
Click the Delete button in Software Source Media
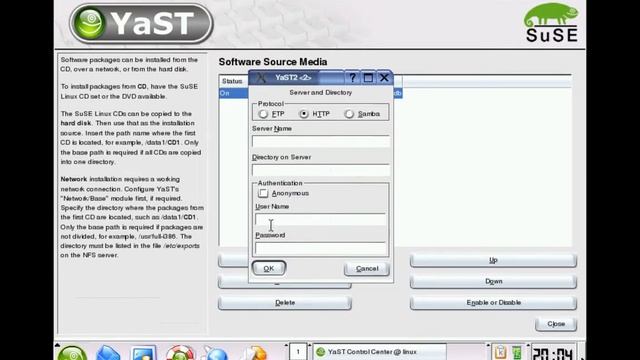284,303
